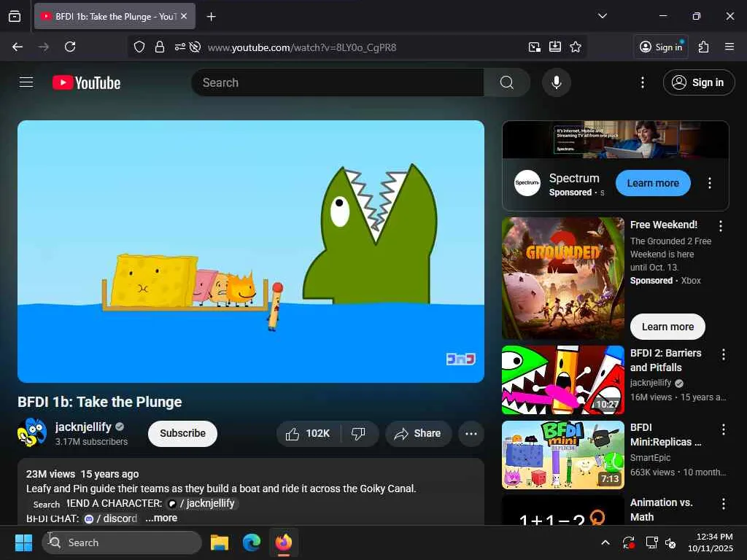Open a new tab with plus button

pyautogui.click(x=211, y=17)
